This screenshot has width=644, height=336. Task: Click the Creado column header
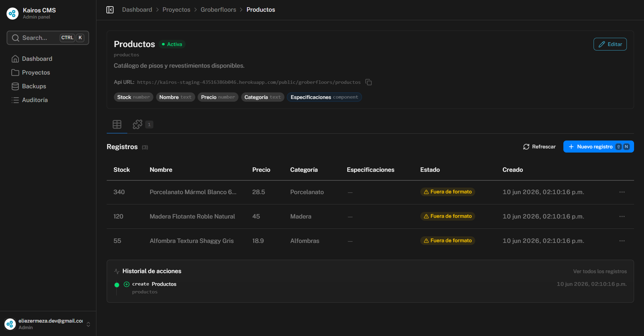(513, 170)
